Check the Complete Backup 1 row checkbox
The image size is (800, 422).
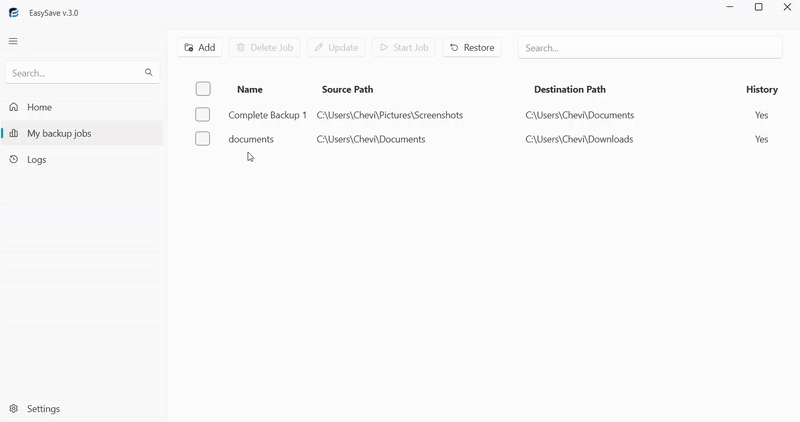203,114
